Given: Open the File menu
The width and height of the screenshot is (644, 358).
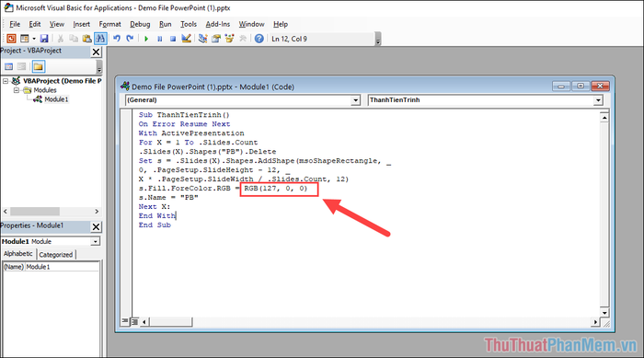Looking at the screenshot, I should coord(15,24).
